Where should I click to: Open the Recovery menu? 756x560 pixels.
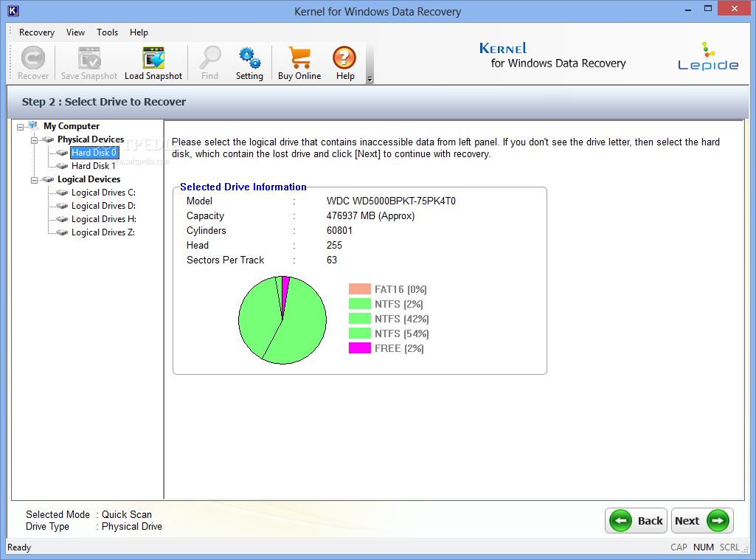point(37,32)
